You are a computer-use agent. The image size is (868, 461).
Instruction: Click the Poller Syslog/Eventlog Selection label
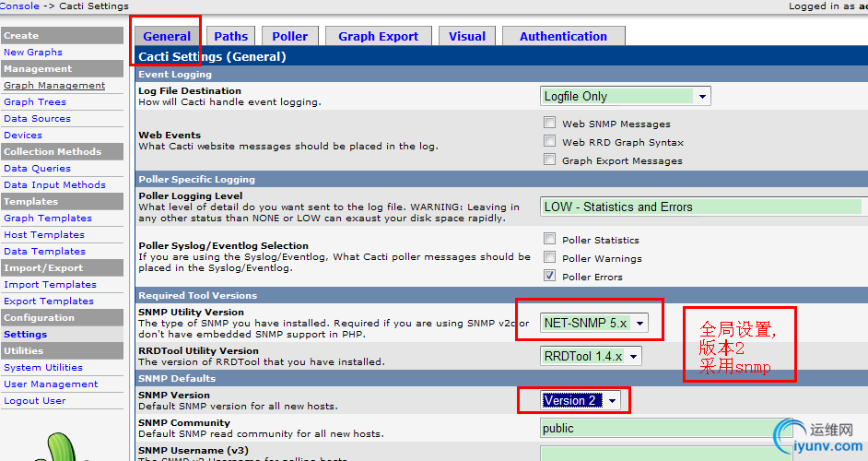point(224,246)
